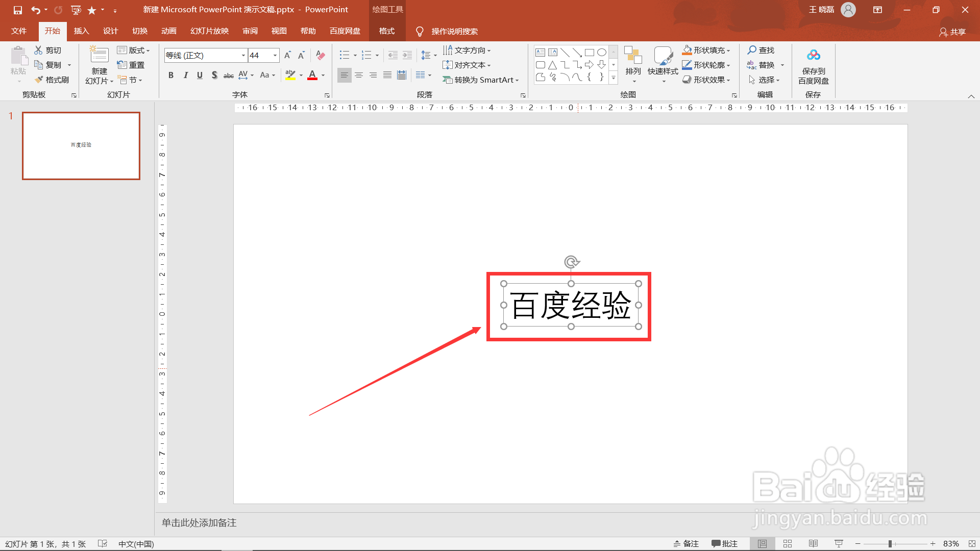This screenshot has width=980, height=551.
Task: Click the 批注 Comments button in status bar
Action: pos(725,544)
